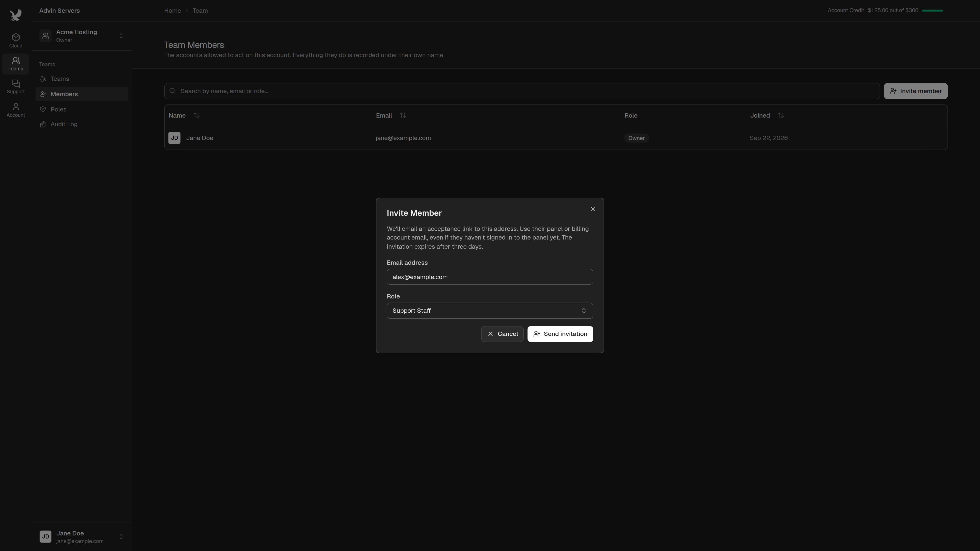Click the eagle logo icon
This screenshot has height=551, width=980.
coord(16,15)
